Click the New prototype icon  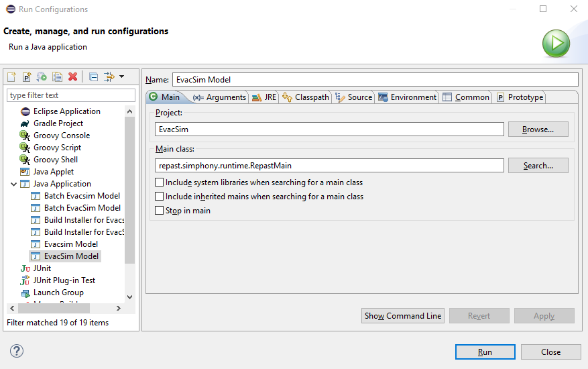click(x=27, y=77)
